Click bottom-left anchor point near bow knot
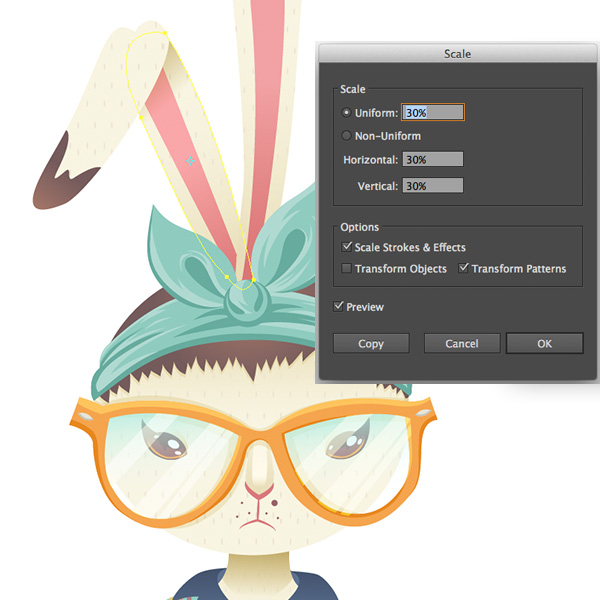 227,277
